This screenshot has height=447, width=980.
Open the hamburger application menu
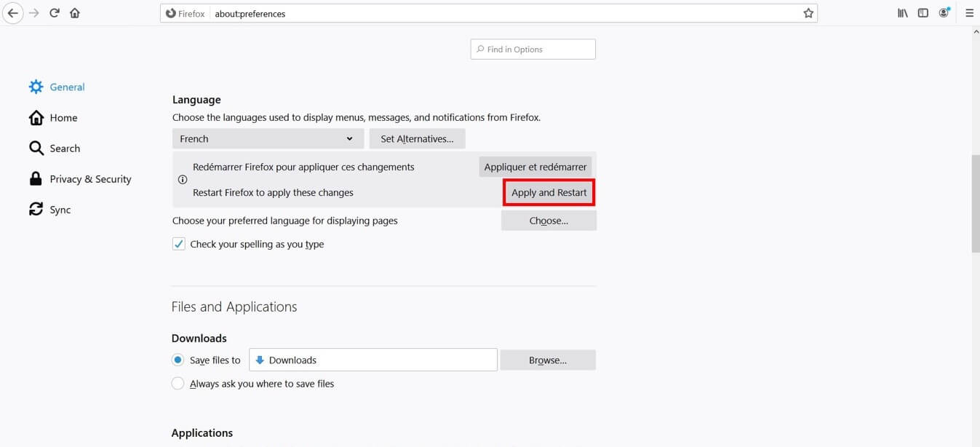tap(969, 13)
